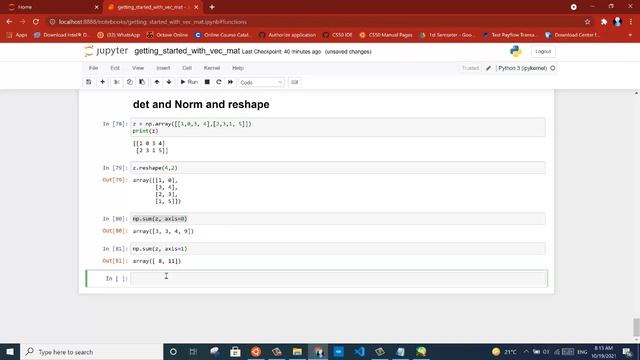Open the Octave Online bookmark

pyautogui.click(x=167, y=35)
